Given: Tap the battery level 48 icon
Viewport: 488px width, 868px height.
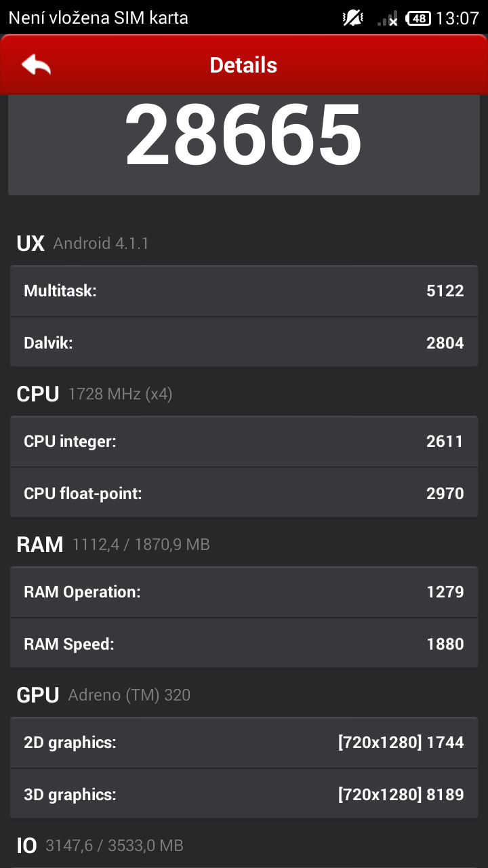Looking at the screenshot, I should pos(418,18).
